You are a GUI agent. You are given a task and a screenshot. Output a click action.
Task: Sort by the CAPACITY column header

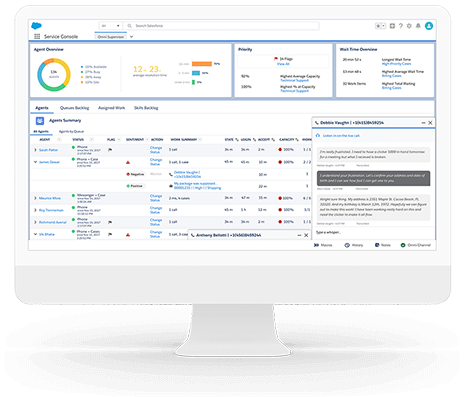coord(288,139)
